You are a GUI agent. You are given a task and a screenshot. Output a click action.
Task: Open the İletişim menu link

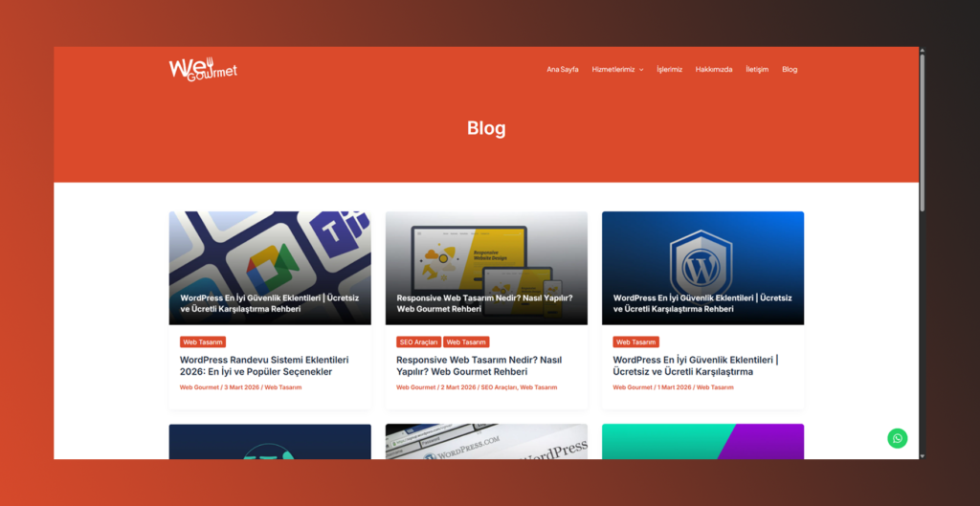point(757,69)
